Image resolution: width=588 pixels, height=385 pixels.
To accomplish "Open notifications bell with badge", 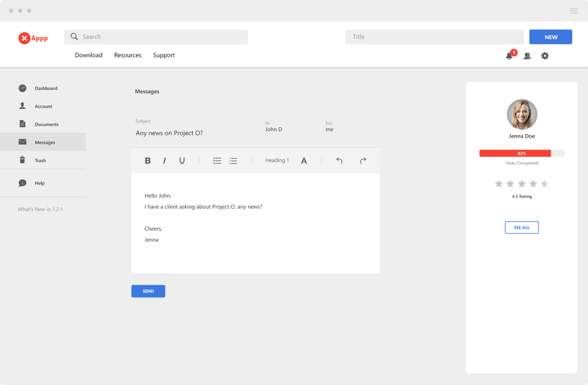I will click(x=509, y=56).
